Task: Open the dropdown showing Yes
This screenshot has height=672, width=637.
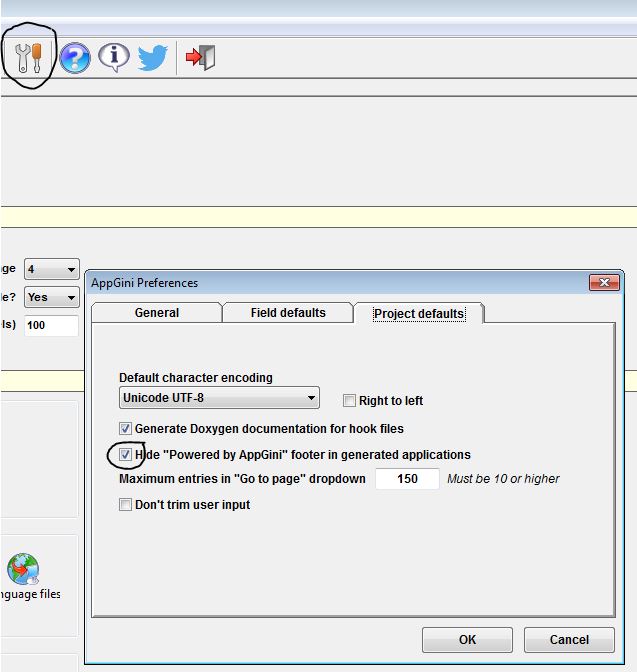Action: click(52, 297)
